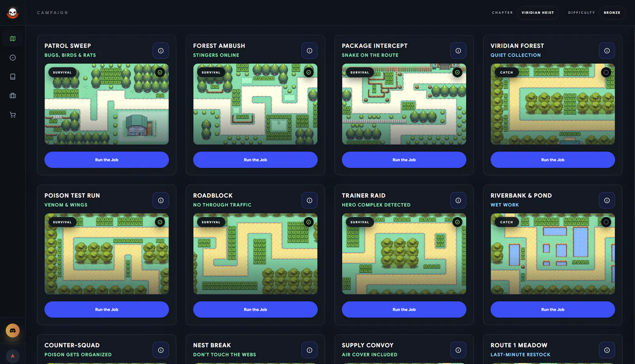Click the 'Venom & Wings' subtitle
Screen dimensions: 635x364
coord(66,205)
